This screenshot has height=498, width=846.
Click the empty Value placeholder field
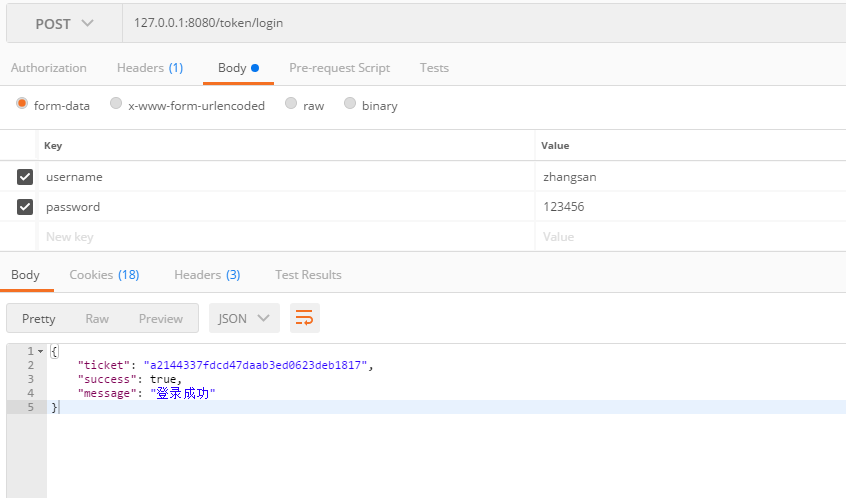pos(691,237)
